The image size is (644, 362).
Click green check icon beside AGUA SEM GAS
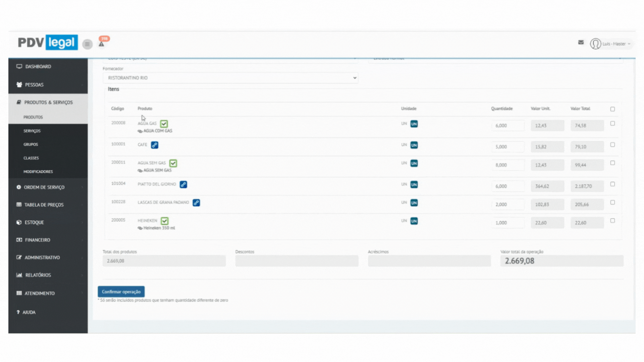coord(173,164)
